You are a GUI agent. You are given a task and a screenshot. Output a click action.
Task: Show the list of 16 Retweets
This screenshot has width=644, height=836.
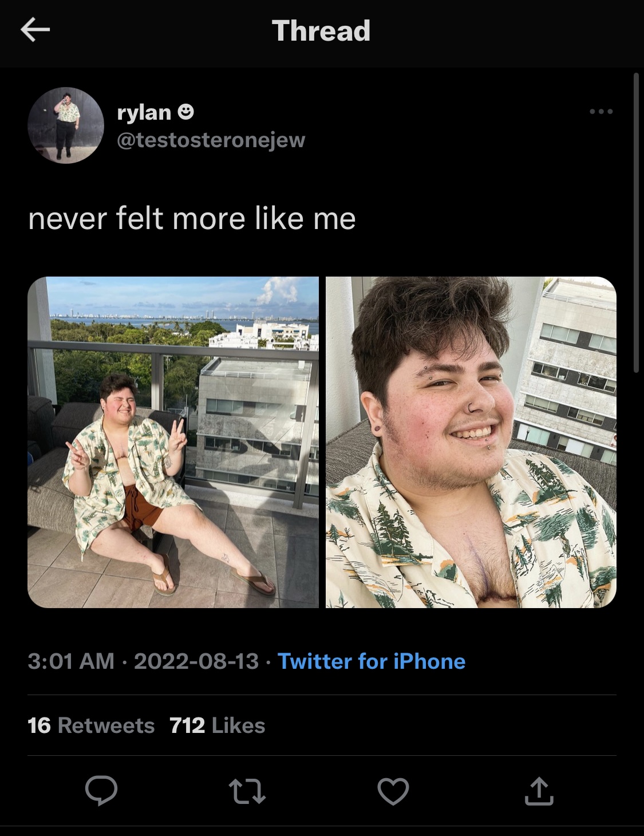(x=91, y=725)
